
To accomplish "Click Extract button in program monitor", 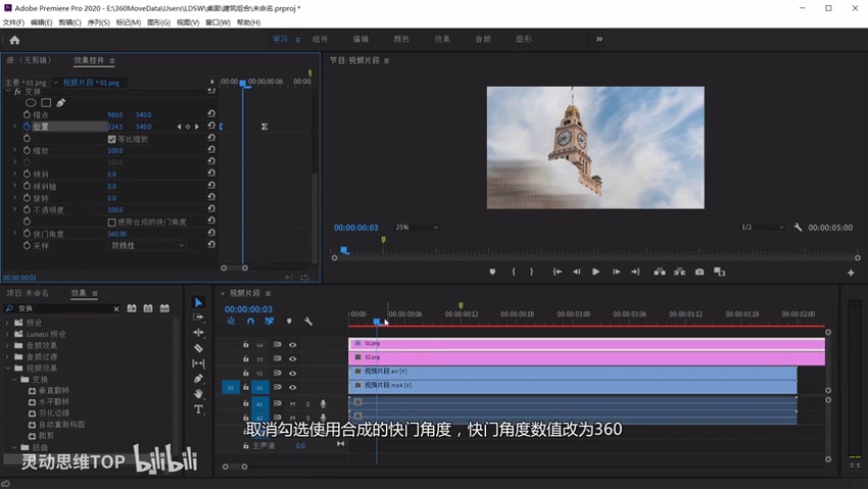I will tap(679, 271).
